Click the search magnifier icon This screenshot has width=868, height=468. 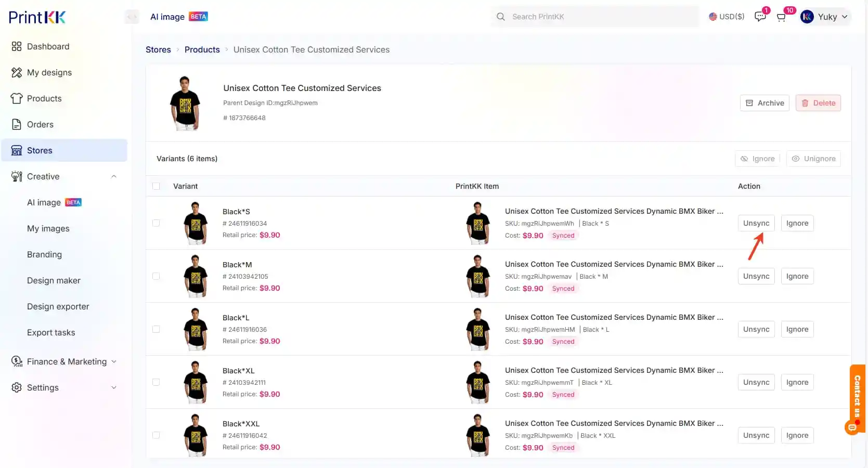(x=500, y=17)
